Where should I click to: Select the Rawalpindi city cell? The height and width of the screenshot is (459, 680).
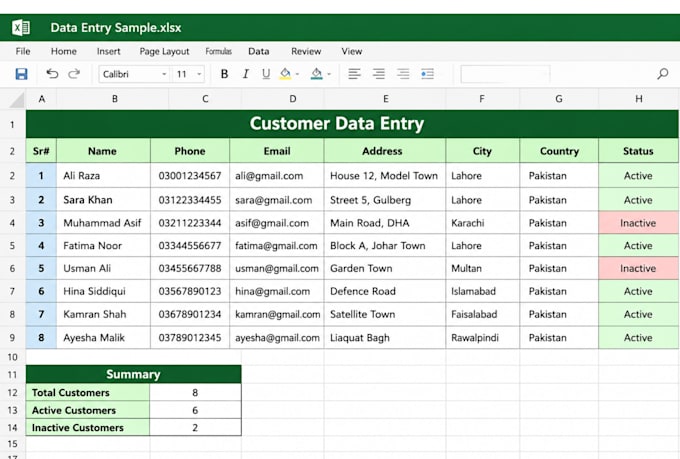483,338
